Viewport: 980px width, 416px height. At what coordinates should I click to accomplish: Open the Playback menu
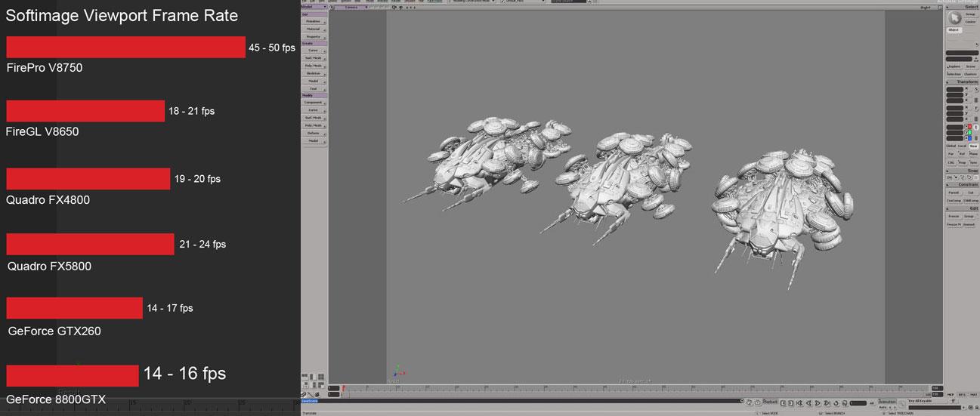770,402
